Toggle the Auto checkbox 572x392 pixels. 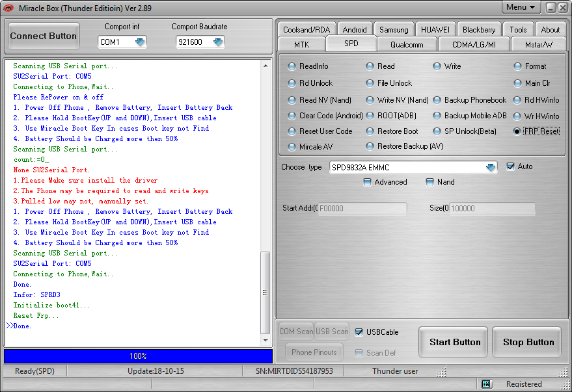click(x=510, y=166)
